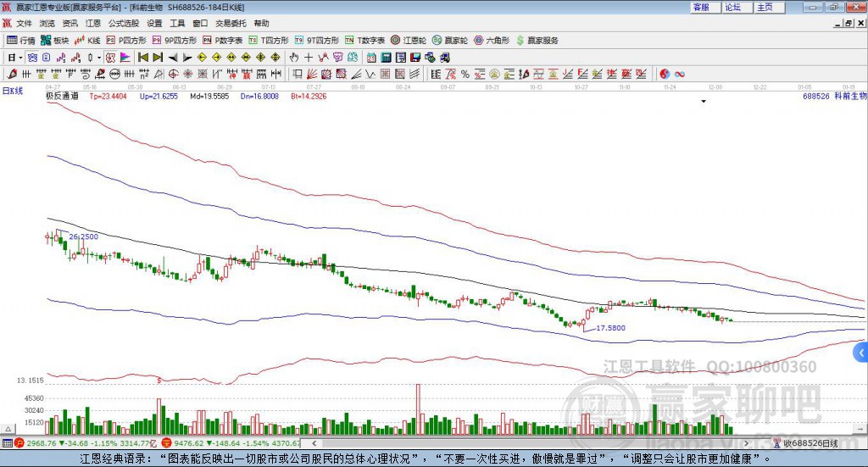868x467 pixels.
Task: Expand the 日 period dropdown
Action: pos(20,58)
